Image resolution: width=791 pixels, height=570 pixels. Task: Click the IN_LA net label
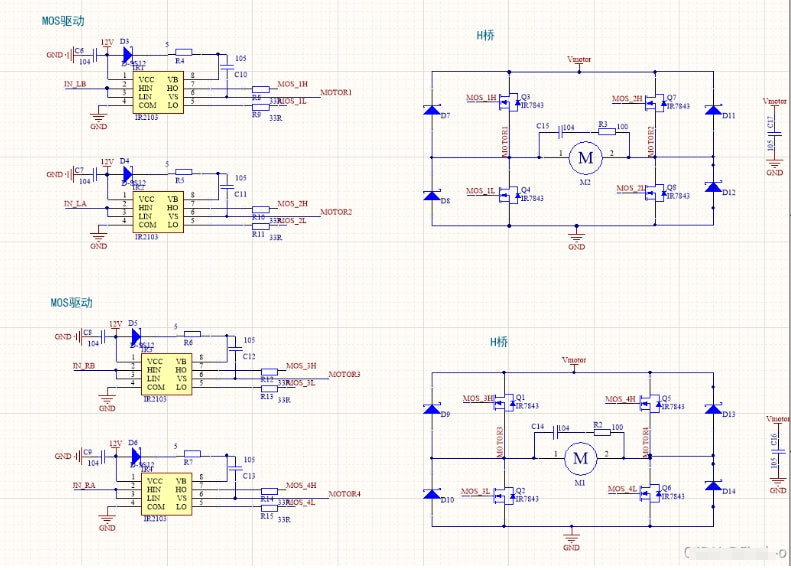click(75, 204)
